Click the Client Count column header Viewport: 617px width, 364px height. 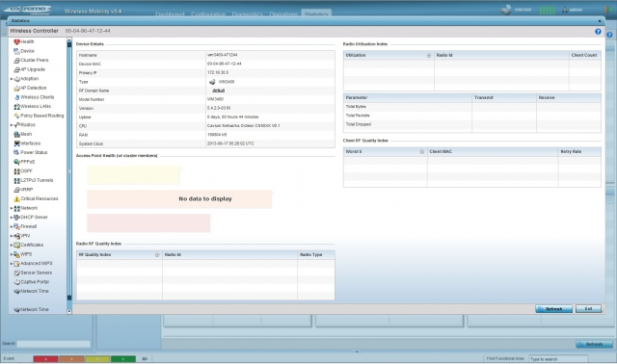(584, 56)
